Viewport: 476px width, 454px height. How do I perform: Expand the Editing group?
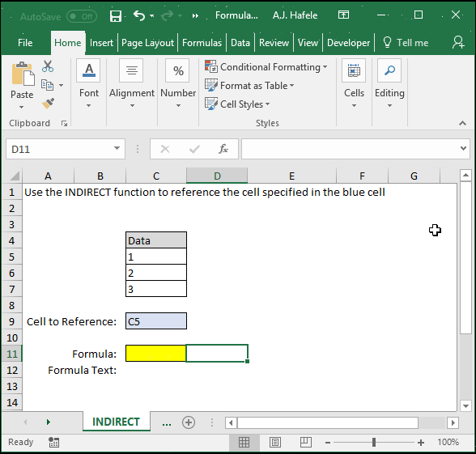[x=389, y=83]
